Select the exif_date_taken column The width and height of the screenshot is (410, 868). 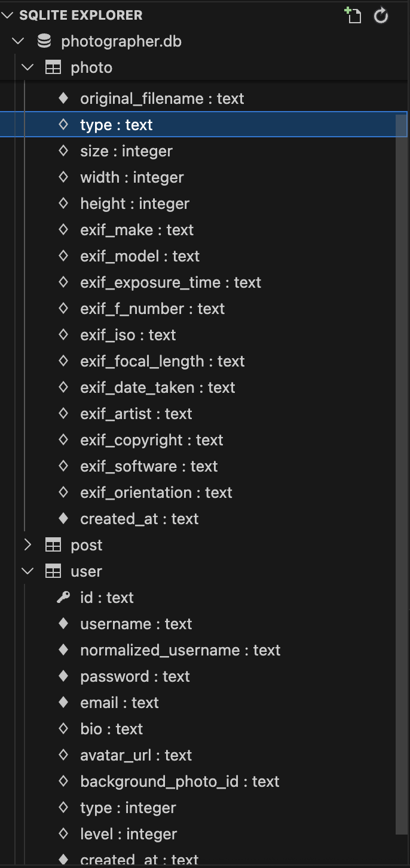coord(157,387)
